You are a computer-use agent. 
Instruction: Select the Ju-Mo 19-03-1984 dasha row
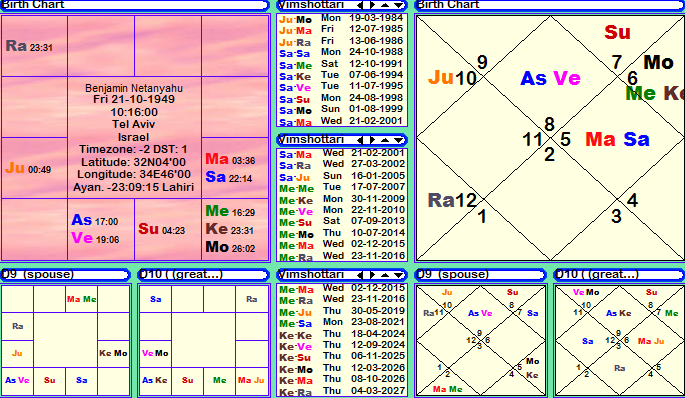coord(342,19)
